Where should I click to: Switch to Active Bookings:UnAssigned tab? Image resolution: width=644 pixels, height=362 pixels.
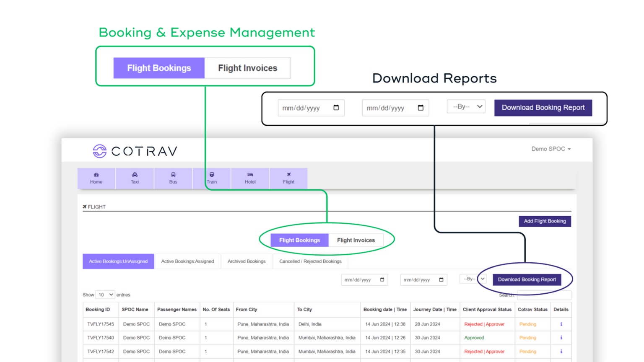tap(118, 261)
